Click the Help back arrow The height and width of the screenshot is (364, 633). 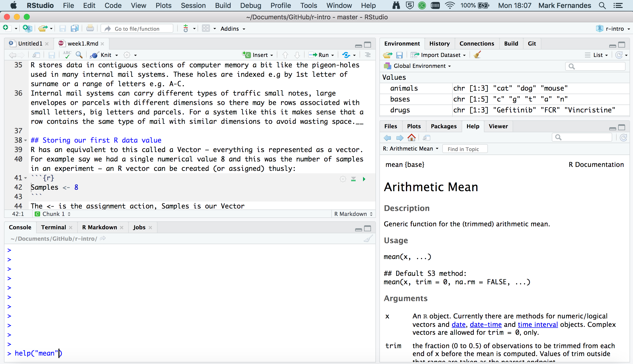[x=387, y=138]
